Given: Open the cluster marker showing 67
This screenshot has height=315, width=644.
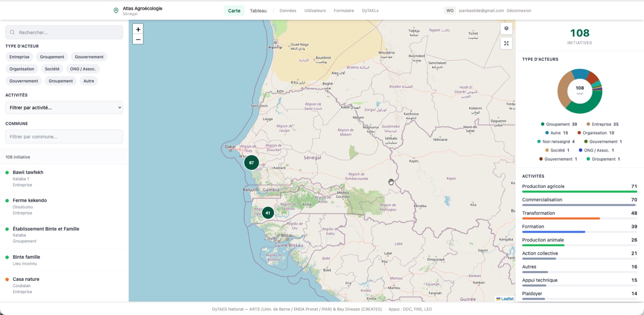Looking at the screenshot, I should point(252,163).
